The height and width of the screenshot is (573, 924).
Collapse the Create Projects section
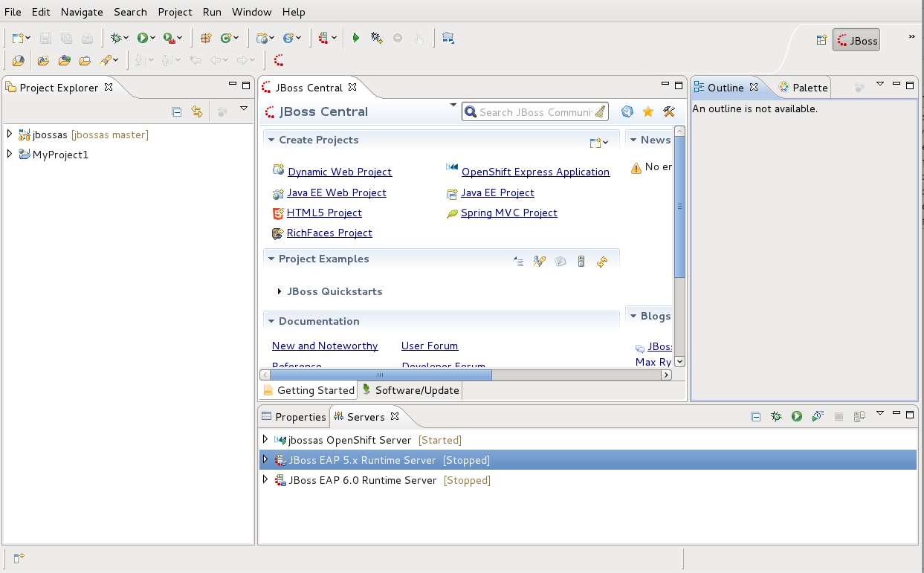click(x=271, y=140)
